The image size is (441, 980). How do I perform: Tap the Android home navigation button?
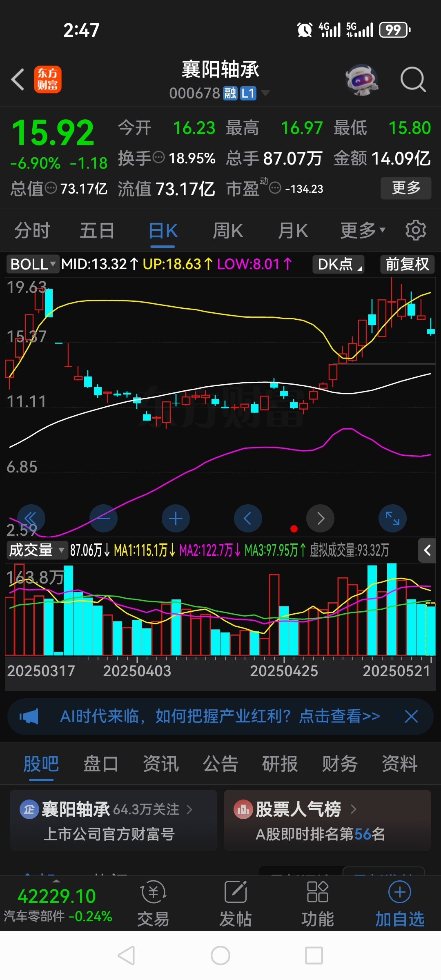pyautogui.click(x=220, y=955)
